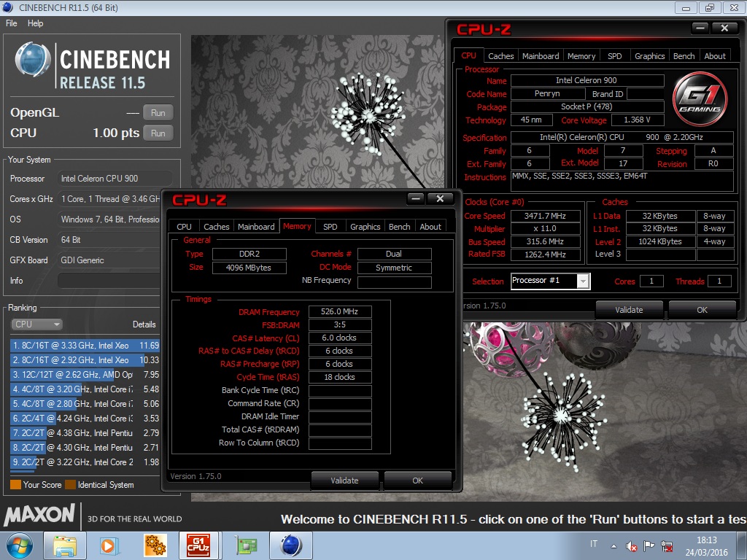Screen dimensions: 747x560
Task: Switch to Mainboard tab in front CPU-Z window
Action: click(x=256, y=227)
